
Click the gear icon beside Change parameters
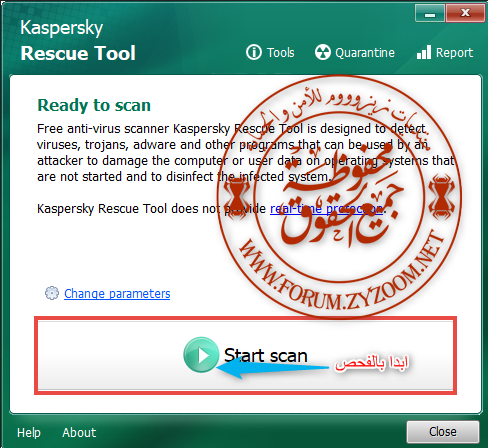pyautogui.click(x=52, y=293)
